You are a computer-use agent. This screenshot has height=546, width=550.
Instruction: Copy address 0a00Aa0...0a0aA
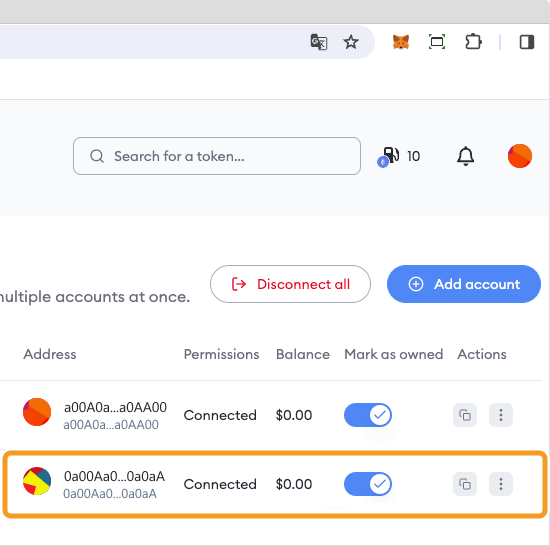[x=465, y=484]
